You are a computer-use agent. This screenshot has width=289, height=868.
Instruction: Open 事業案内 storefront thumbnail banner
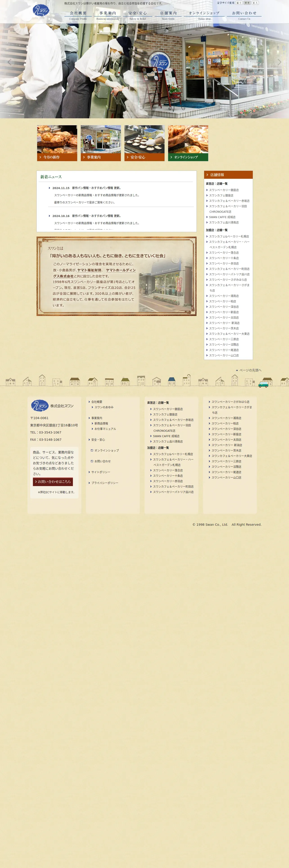coord(101,143)
